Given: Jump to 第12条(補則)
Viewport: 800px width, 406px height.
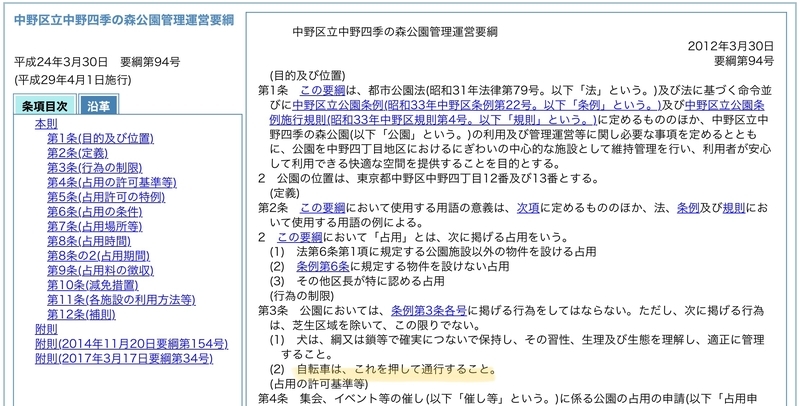Looking at the screenshot, I should (82, 315).
